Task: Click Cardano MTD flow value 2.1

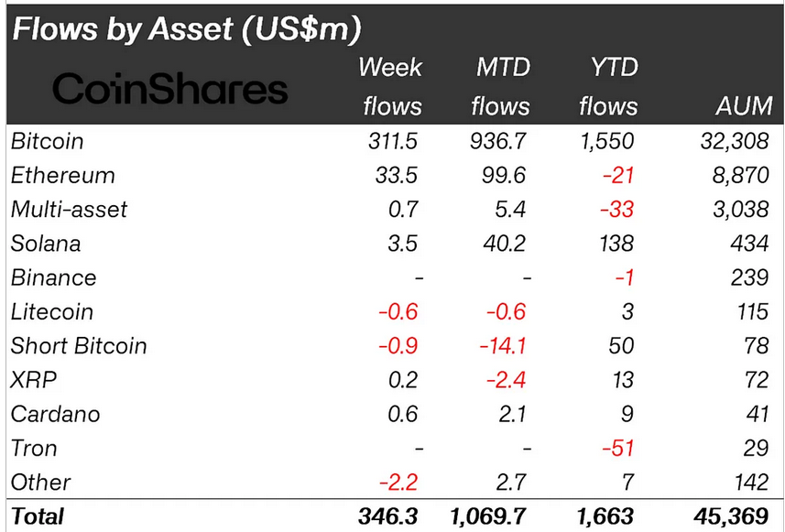Action: coord(512,414)
